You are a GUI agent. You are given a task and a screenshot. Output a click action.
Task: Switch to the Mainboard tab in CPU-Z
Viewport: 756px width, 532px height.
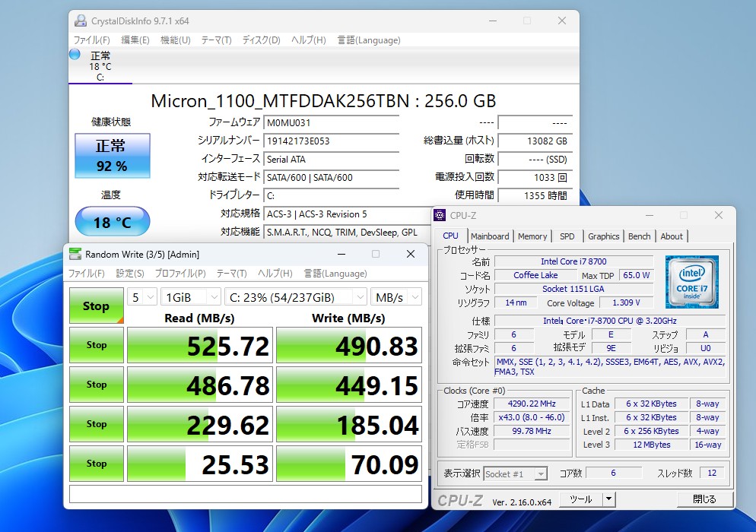490,236
